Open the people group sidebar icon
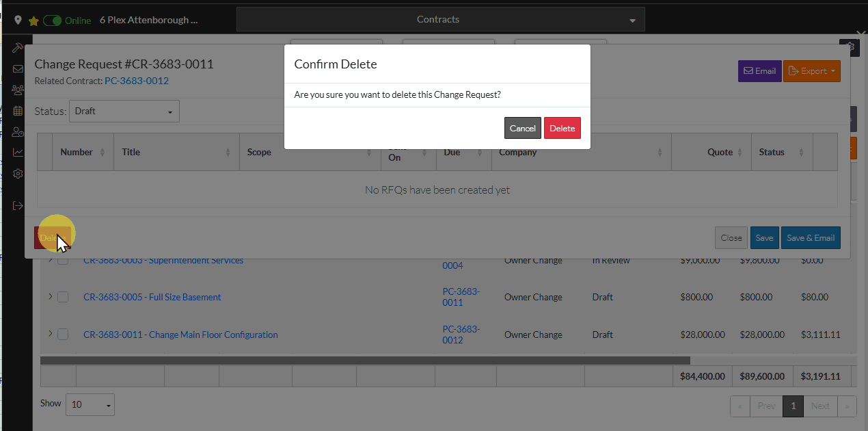Image resolution: width=868 pixels, height=431 pixels. [x=18, y=90]
